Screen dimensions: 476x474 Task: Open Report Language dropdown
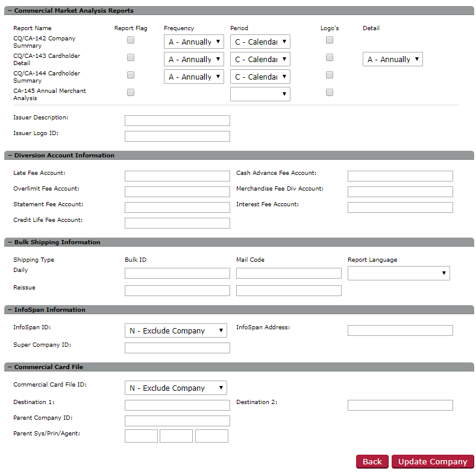(x=399, y=273)
